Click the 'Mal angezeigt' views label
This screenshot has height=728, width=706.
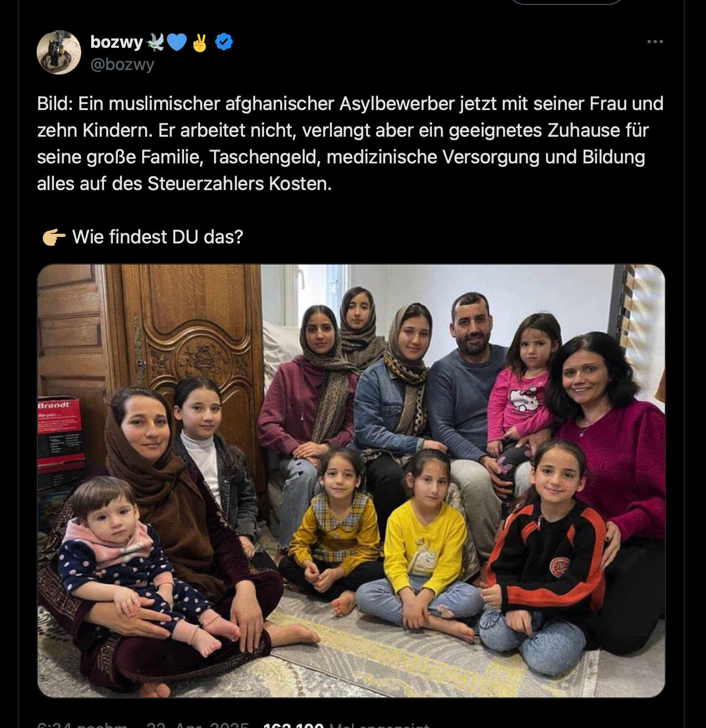(379, 725)
